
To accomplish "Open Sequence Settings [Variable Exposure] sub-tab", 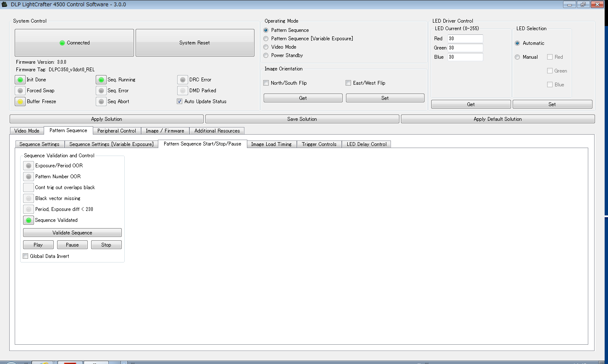I will [x=111, y=144].
